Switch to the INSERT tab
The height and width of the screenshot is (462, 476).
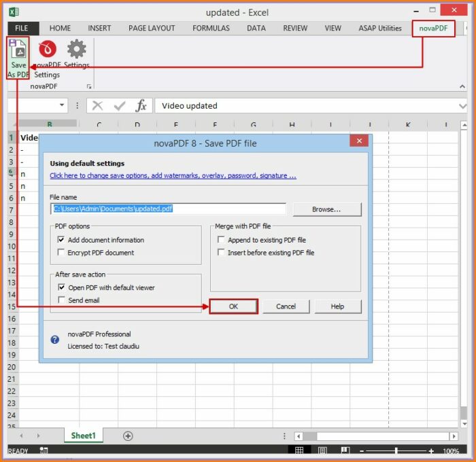[x=99, y=29]
